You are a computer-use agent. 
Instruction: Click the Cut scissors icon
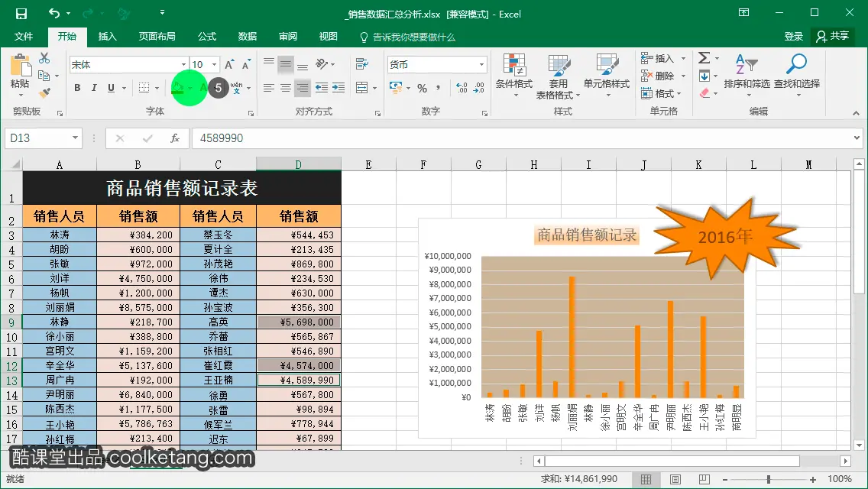(x=44, y=58)
